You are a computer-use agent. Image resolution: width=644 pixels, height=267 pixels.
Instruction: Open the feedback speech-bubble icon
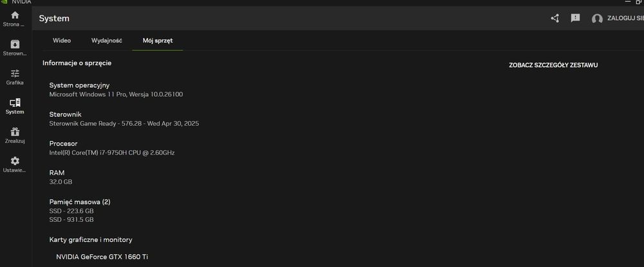pos(576,18)
